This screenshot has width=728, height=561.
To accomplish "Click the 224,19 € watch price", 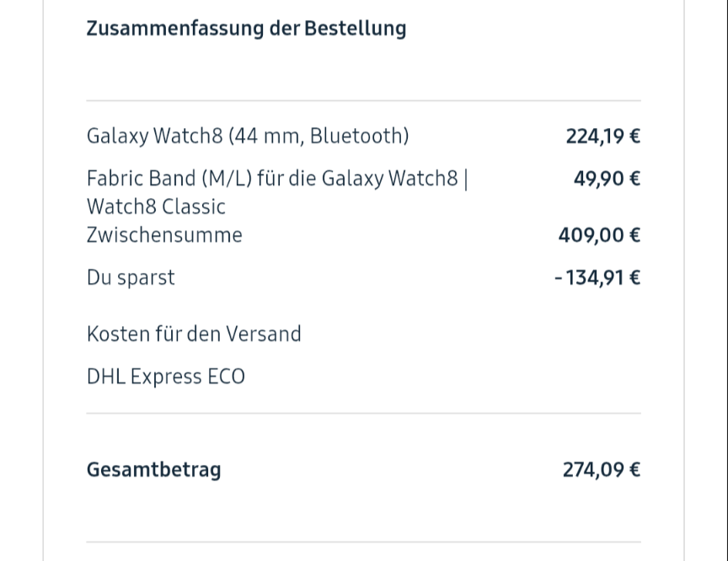I will coord(602,136).
